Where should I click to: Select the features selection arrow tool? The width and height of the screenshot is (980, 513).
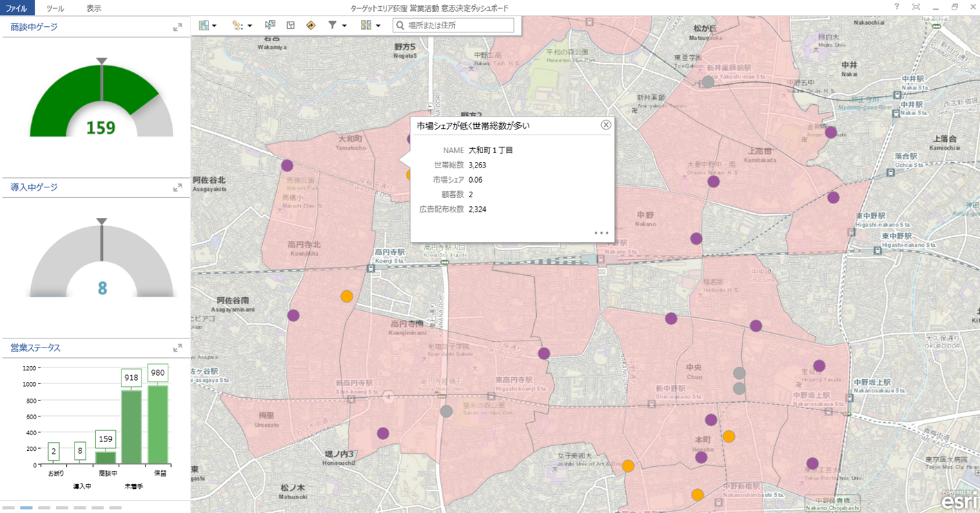(269, 25)
